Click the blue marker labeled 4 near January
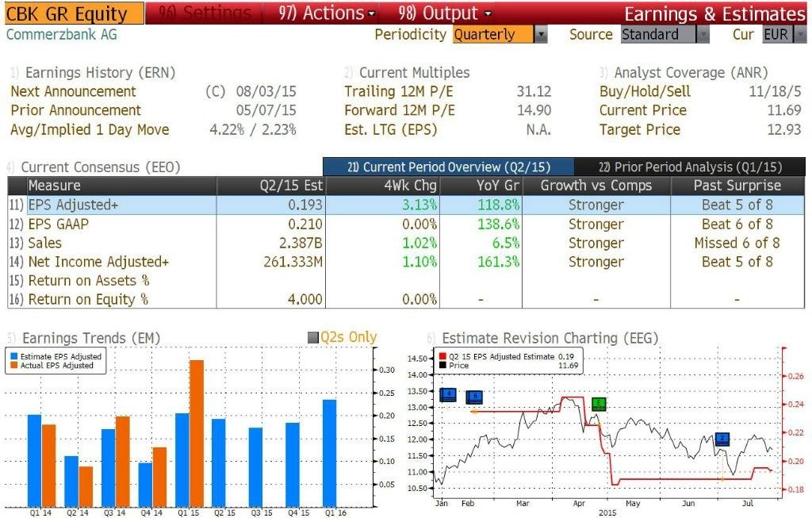This screenshot has width=812, height=518. pos(447,395)
